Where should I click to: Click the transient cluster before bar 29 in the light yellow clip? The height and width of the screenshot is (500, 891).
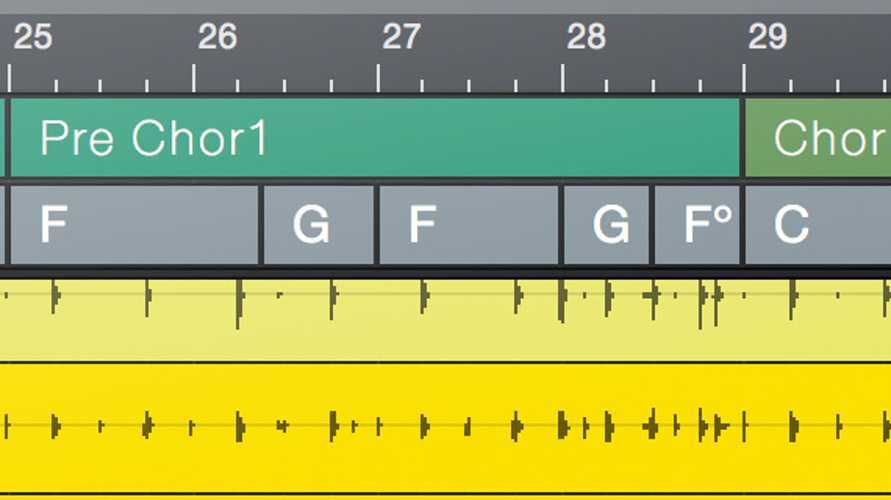point(709,303)
